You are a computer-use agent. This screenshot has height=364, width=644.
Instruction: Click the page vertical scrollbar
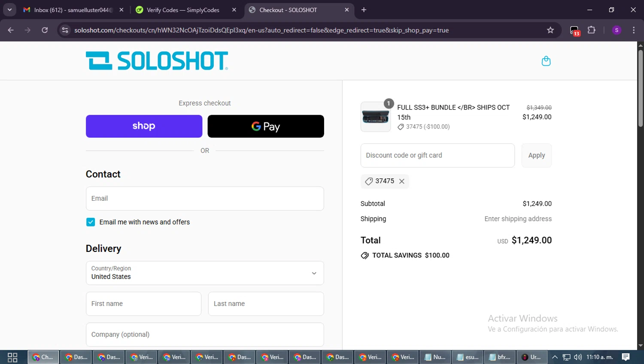(640, 88)
